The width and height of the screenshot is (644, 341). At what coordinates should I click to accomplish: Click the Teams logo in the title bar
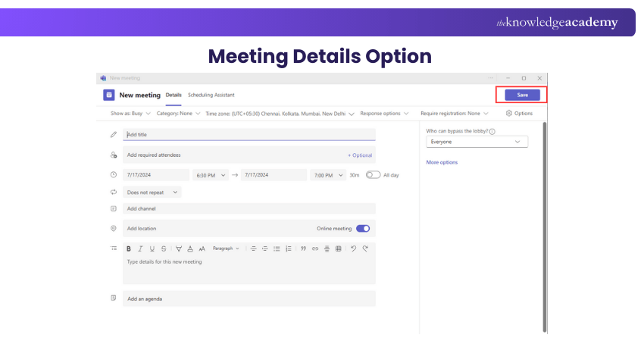103,77
